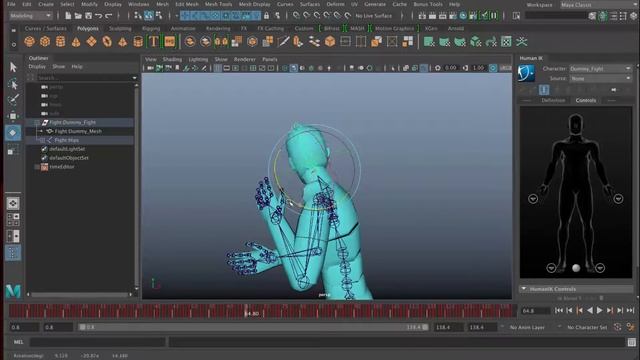Create a polygon pipe from the shelf
The width and height of the screenshot is (640, 360).
[138, 41]
